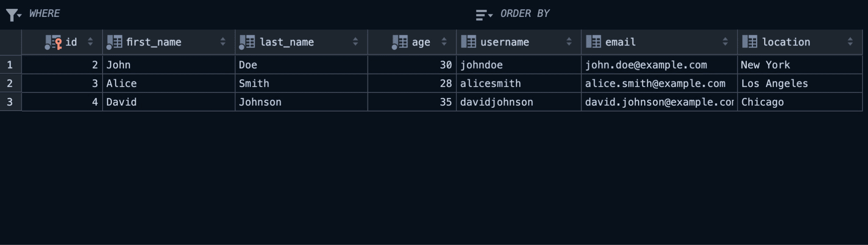Toggle sort arrows on id column
Screen dimensions: 868x245
click(90, 42)
